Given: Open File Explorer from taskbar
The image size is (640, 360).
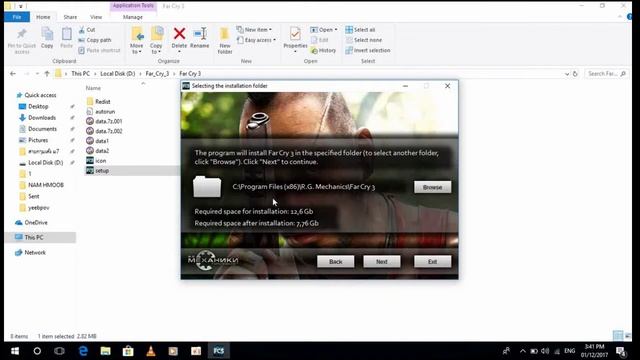Looking at the screenshot, I should (x=105, y=351).
